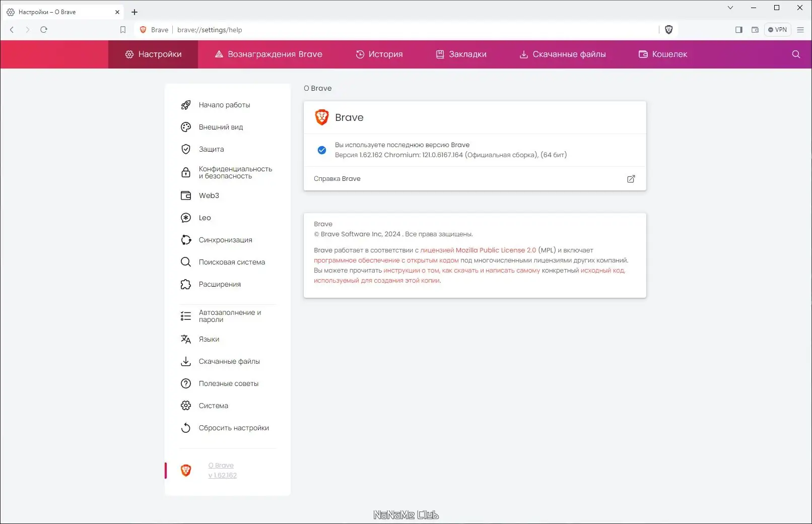Click the download icon for Скачанные файлы in sidebar
Screen dimensions: 812x524
click(186, 361)
